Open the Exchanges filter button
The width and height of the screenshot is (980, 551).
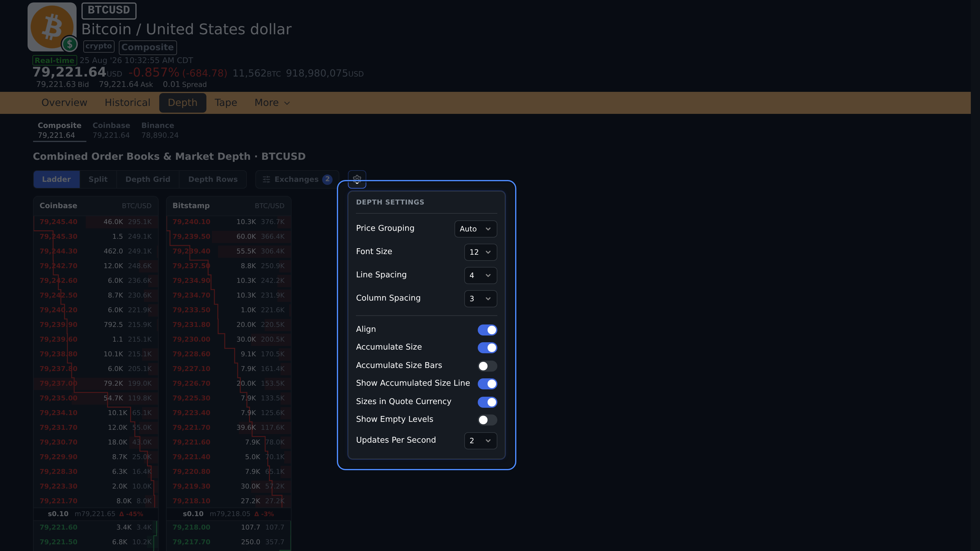point(297,179)
